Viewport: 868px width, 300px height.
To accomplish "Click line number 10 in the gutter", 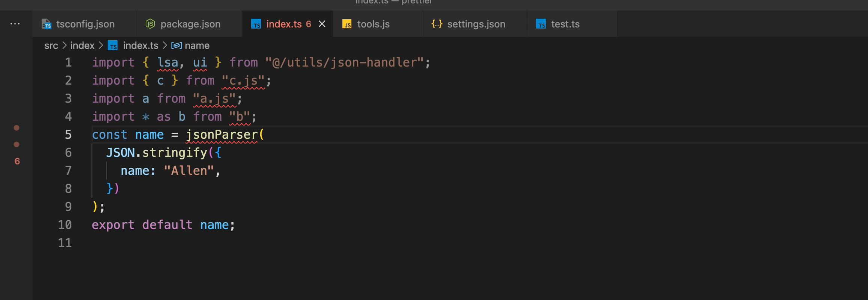I will (65, 225).
